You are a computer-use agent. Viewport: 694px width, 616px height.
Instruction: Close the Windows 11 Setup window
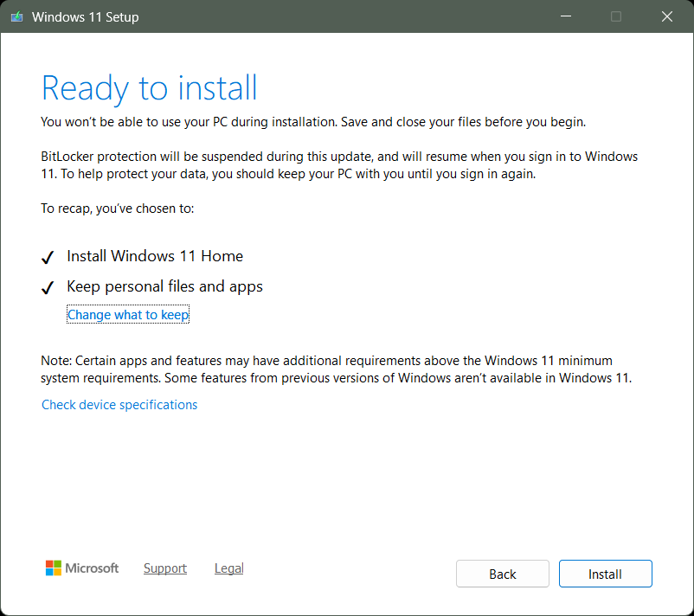tap(667, 16)
